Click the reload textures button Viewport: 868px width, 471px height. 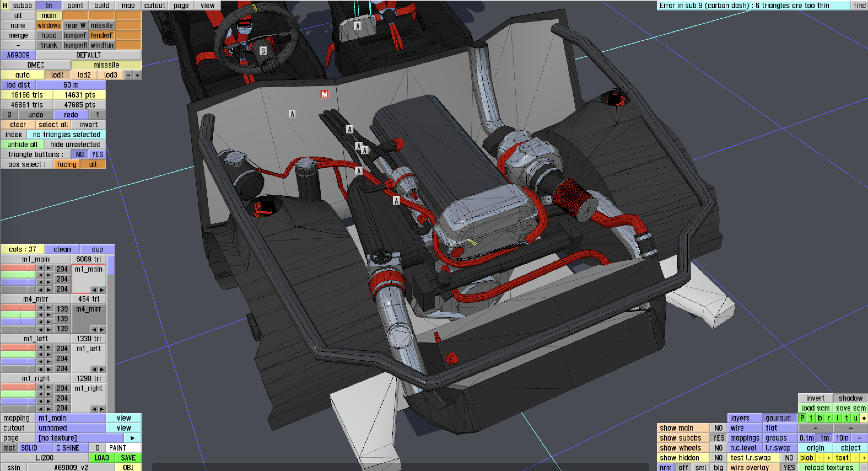828,468
